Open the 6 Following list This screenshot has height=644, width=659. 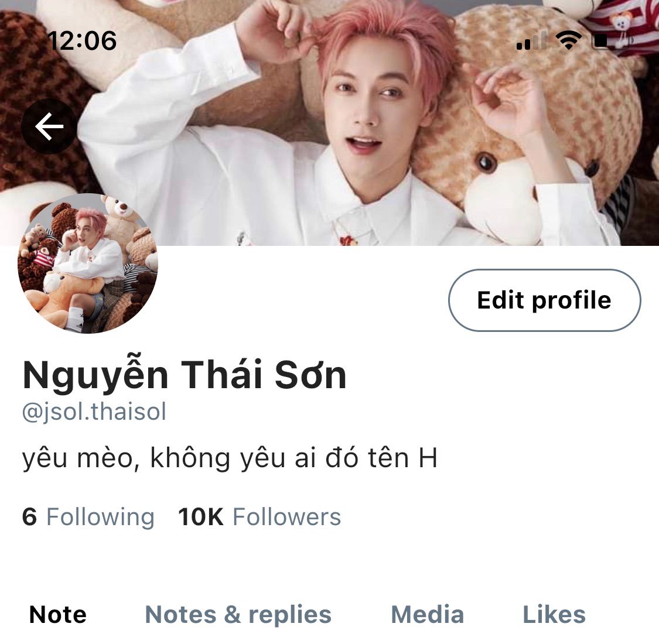pos(88,517)
